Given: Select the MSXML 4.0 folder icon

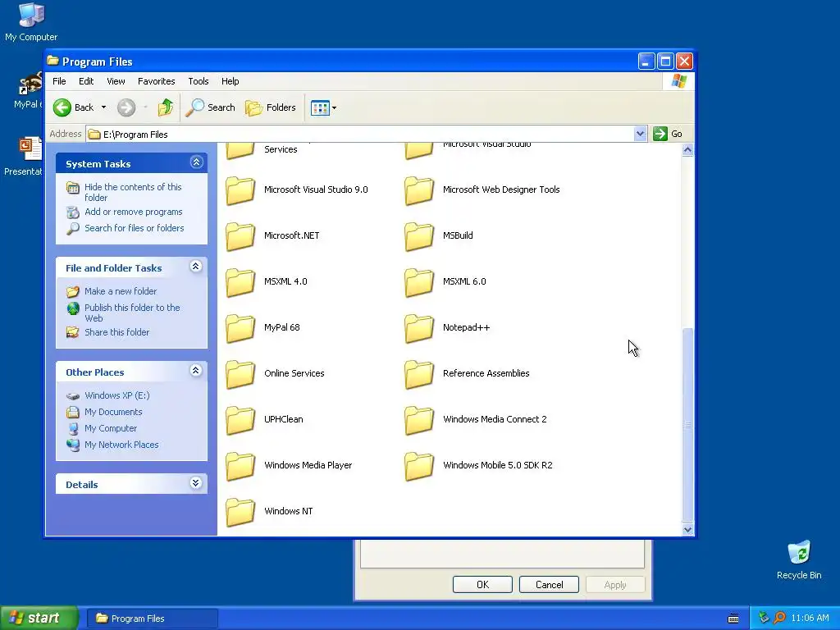Looking at the screenshot, I should click(x=240, y=283).
